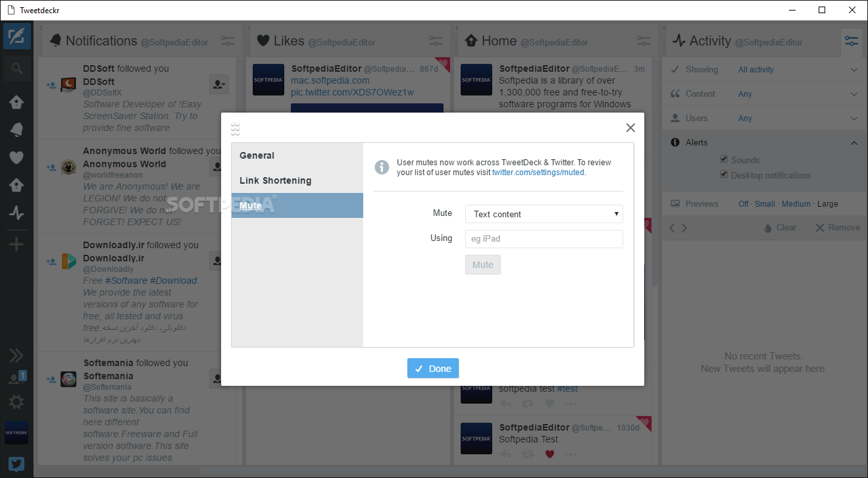Open the new Tweet compose button
868x478 pixels.
[17, 36]
